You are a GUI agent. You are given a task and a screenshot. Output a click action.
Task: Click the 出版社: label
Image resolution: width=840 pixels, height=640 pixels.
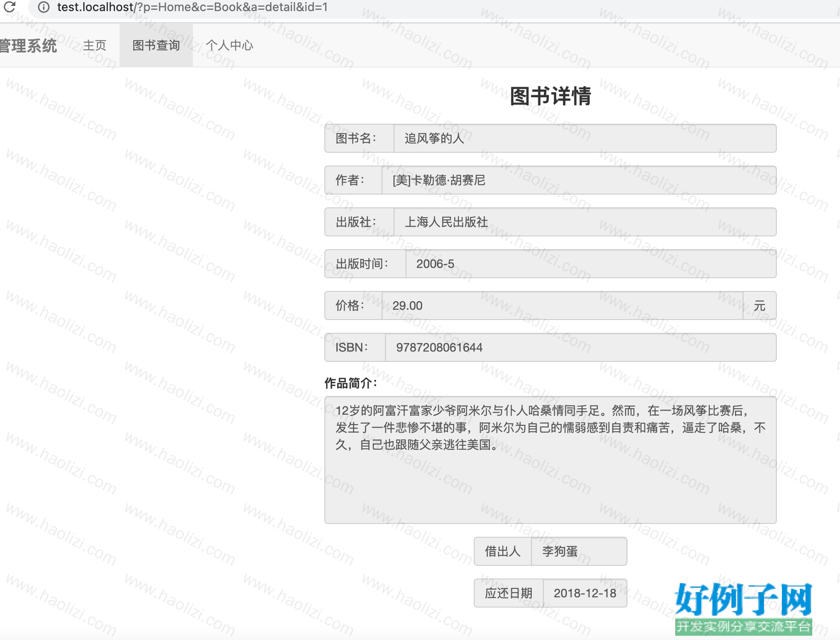tap(359, 222)
